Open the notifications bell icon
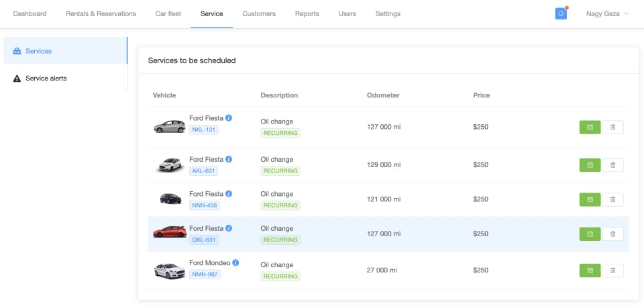 (561, 13)
